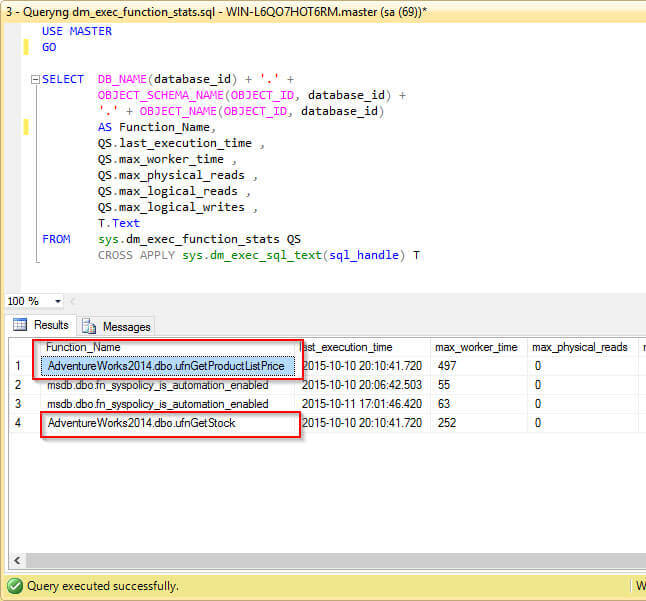Image resolution: width=646 pixels, height=601 pixels.
Task: Click the Function_Name column header
Action: point(83,347)
